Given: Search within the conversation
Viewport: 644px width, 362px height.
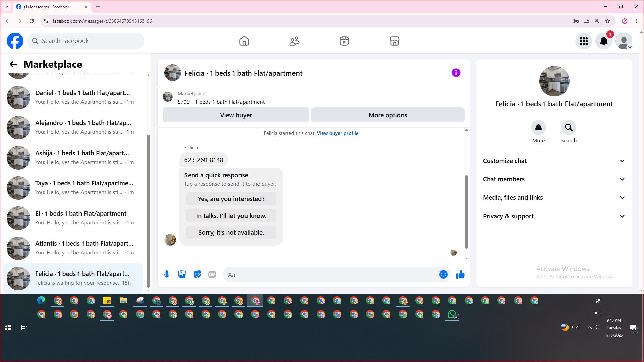Looking at the screenshot, I should [569, 128].
